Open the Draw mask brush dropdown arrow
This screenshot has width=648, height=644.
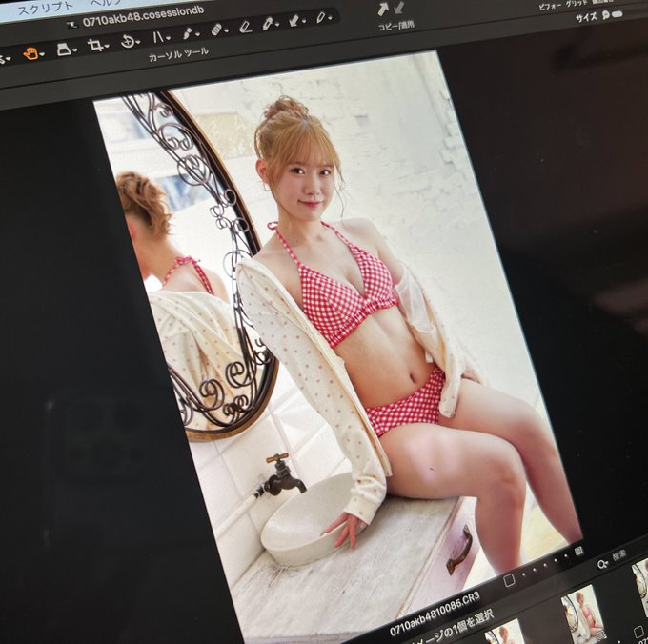pos(197,34)
